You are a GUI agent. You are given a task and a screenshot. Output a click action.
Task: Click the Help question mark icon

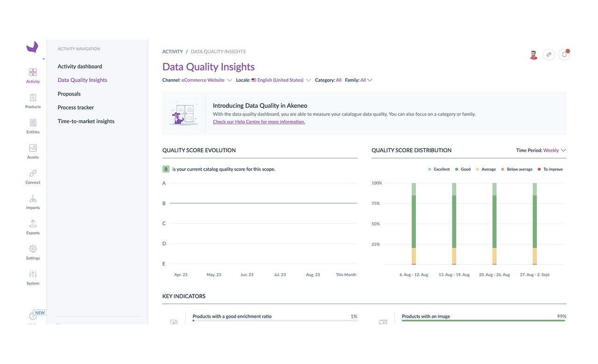33,316
